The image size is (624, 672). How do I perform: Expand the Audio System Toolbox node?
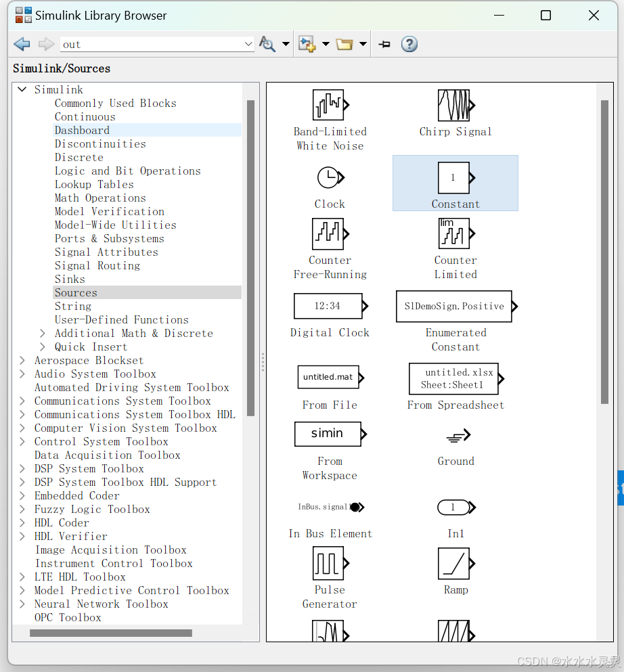(x=22, y=374)
